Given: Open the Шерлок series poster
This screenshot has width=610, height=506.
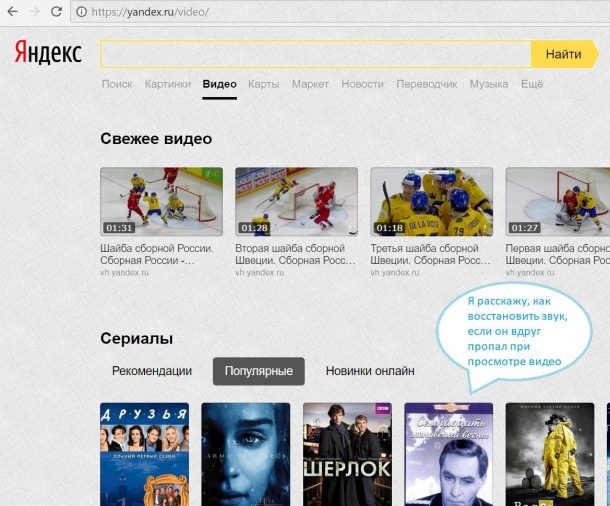Looking at the screenshot, I should coord(347,454).
